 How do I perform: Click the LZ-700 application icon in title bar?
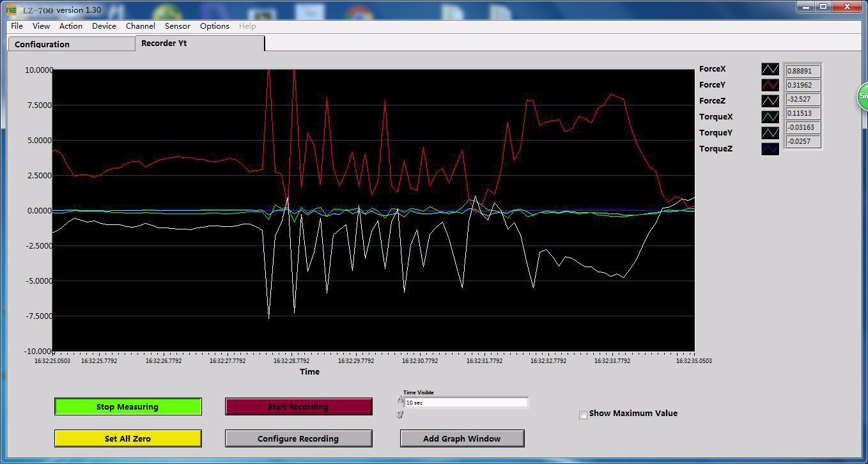12,10
